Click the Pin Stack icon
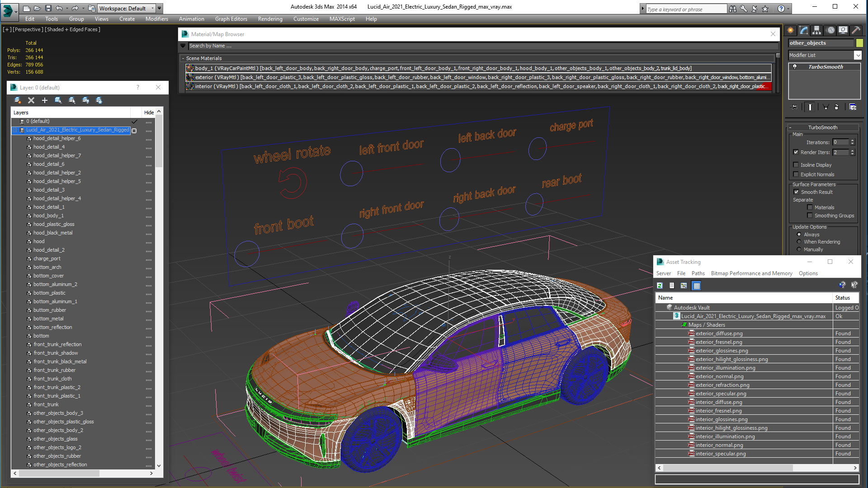 coord(794,107)
